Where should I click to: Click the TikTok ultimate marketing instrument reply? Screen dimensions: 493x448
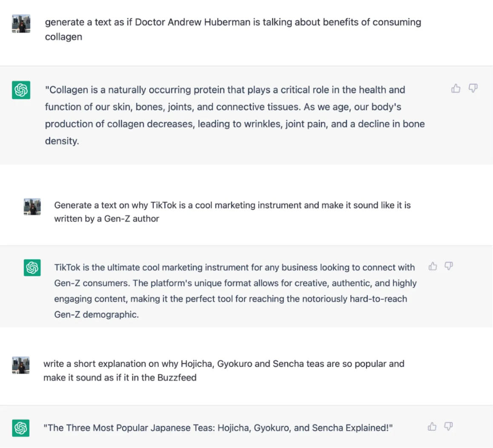point(235,291)
